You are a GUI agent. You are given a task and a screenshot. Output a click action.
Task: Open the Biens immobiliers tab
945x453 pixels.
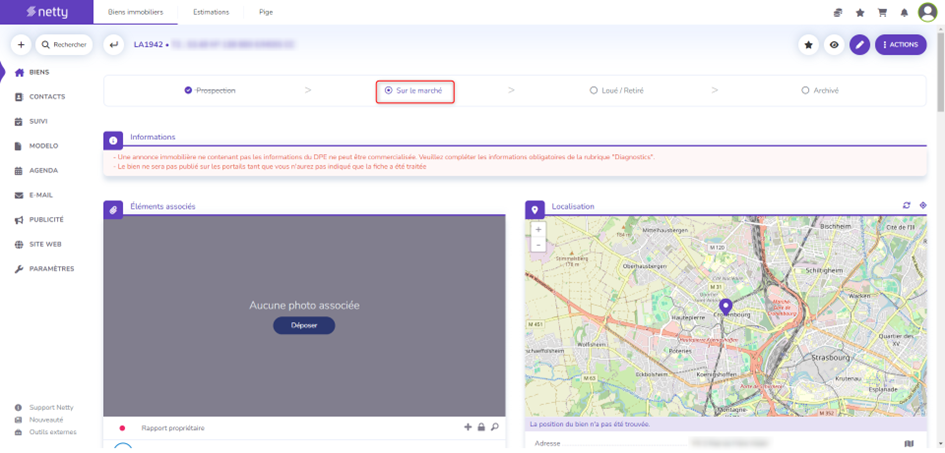[136, 12]
